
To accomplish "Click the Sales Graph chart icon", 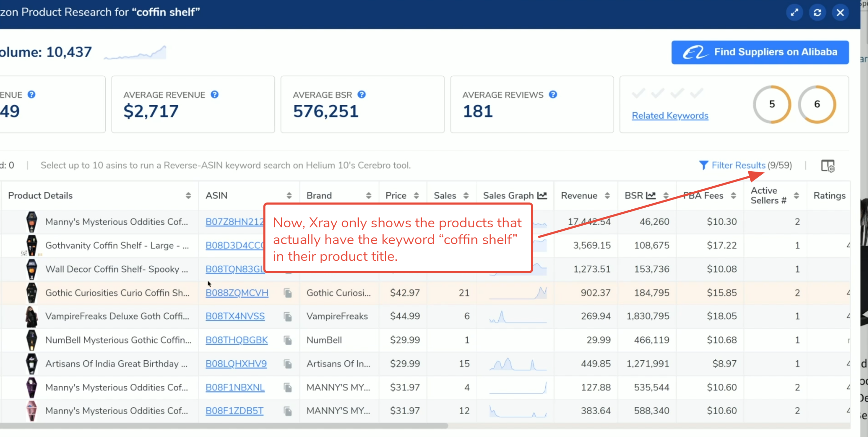I will coord(542,195).
